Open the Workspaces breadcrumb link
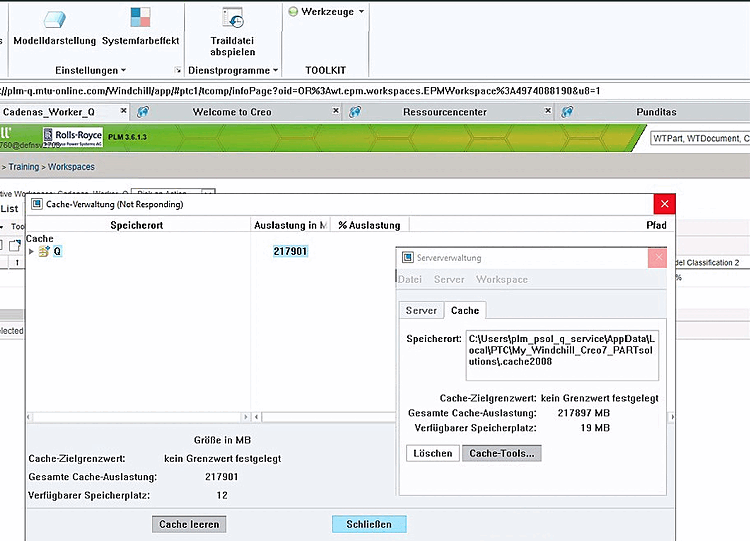750x541 pixels. pos(71,167)
